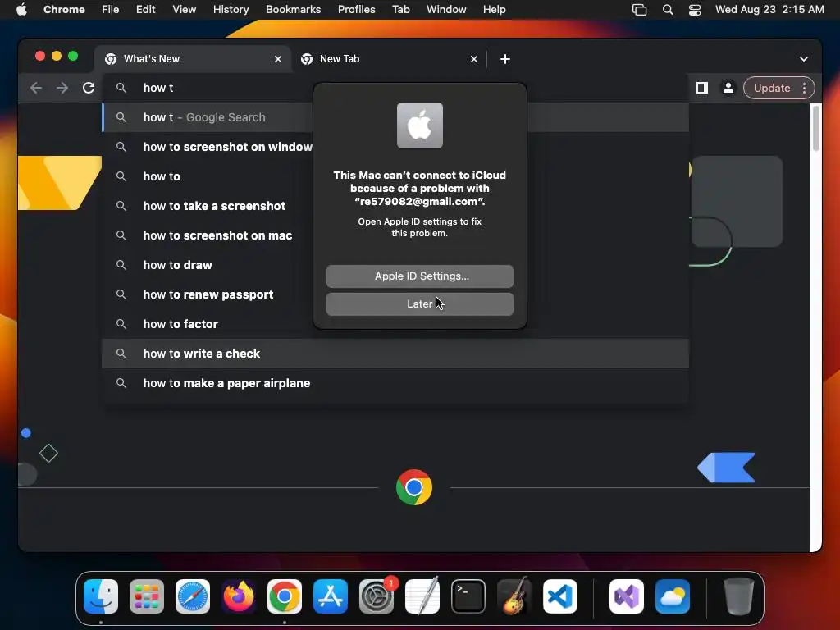Open the Apple menu

21,10
